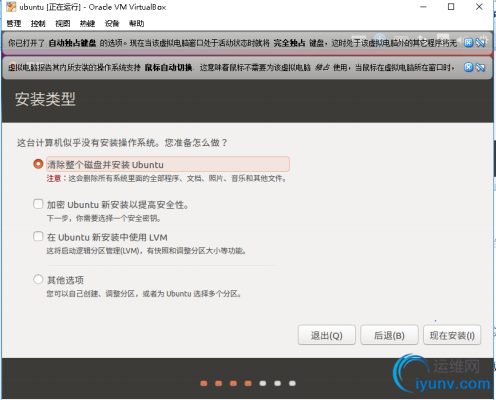This screenshot has width=496, height=400.
Task: Click the question 这台计算机似乎没有安装操作系统
Action: 122,143
